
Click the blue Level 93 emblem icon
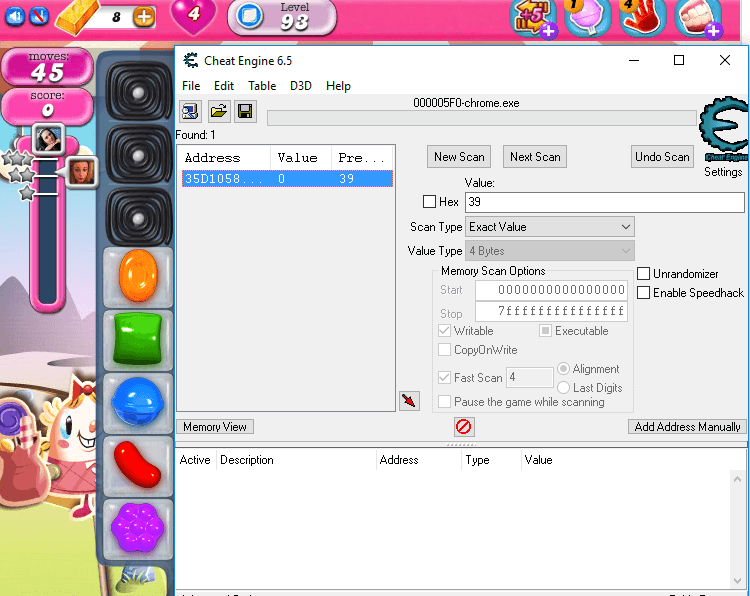point(249,16)
